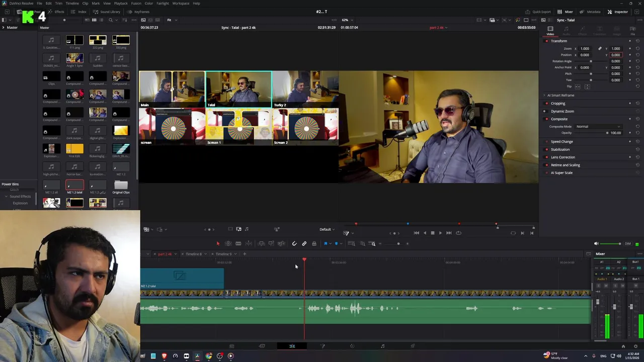Open the Deliver page
This screenshot has height=362, width=644.
click(413, 346)
